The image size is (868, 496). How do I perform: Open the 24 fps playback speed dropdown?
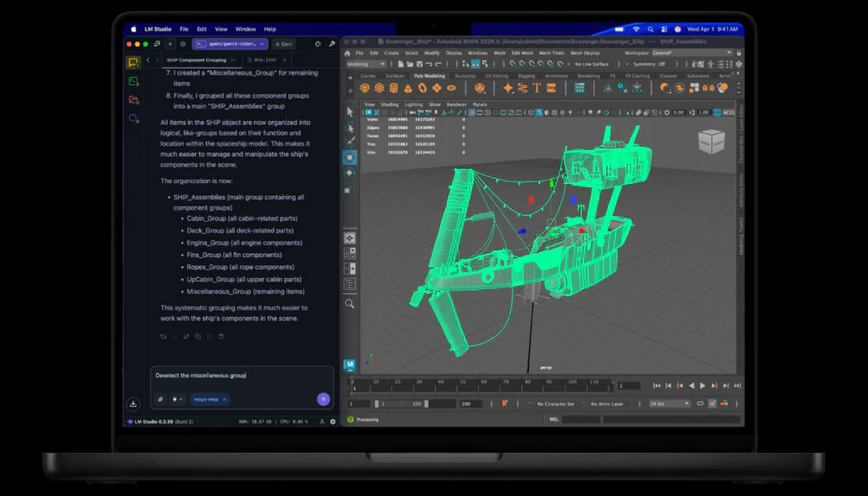669,402
